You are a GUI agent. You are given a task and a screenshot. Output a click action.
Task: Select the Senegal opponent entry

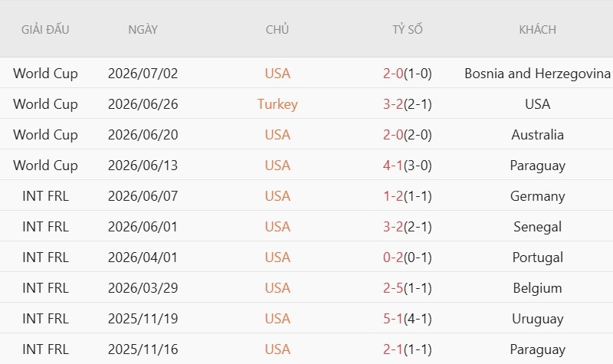click(x=538, y=227)
